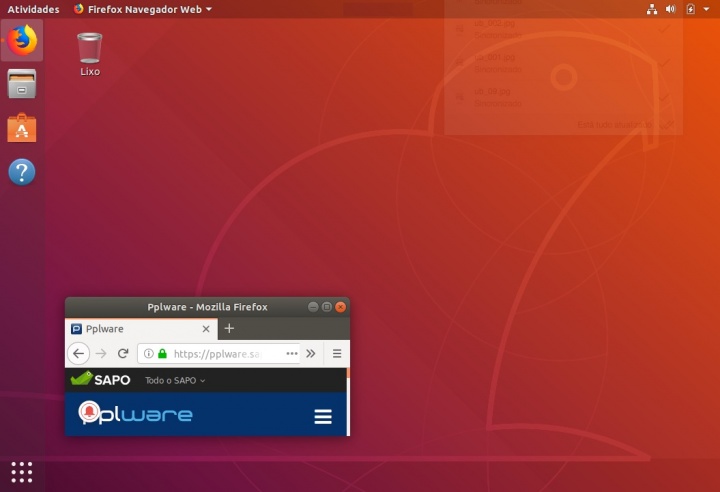Launch Ubuntu Software from the dock

(x=22, y=128)
